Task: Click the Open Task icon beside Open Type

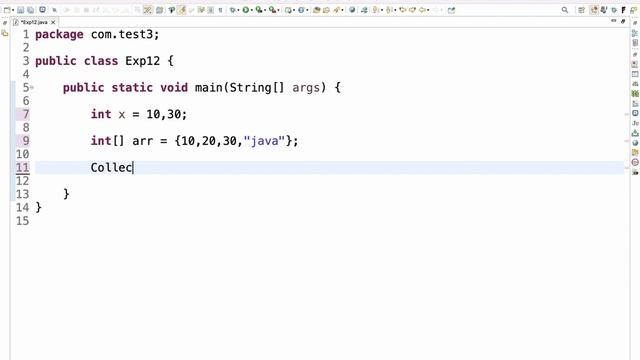Action: (x=326, y=10)
